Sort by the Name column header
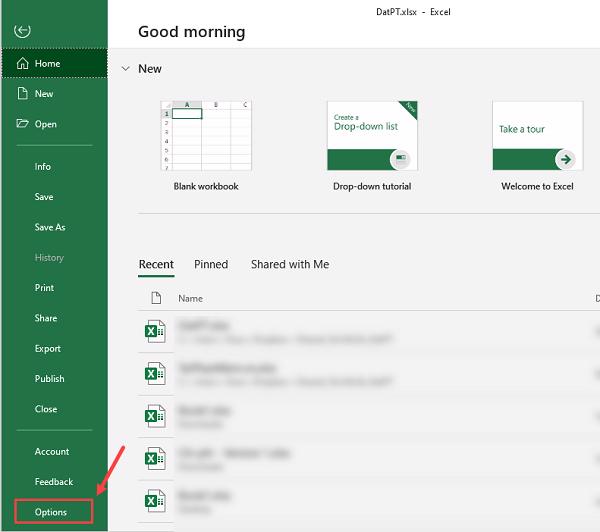Screen dimensions: 600x532 [191, 299]
